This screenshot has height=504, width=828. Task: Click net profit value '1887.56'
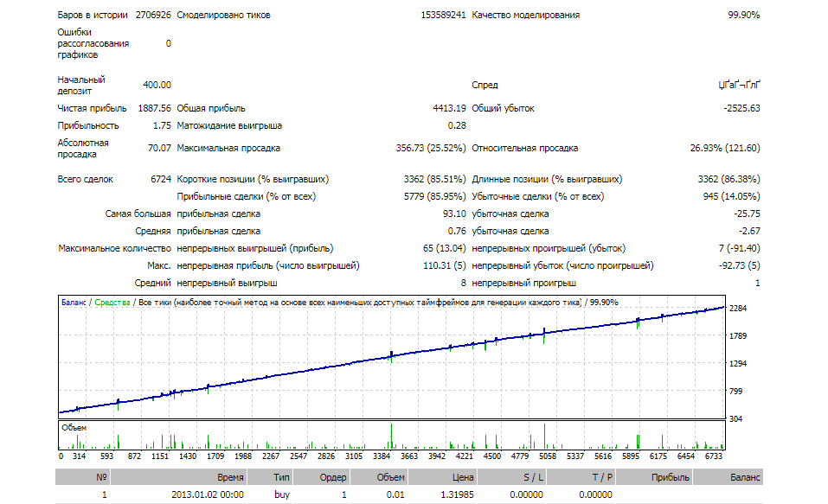(155, 108)
